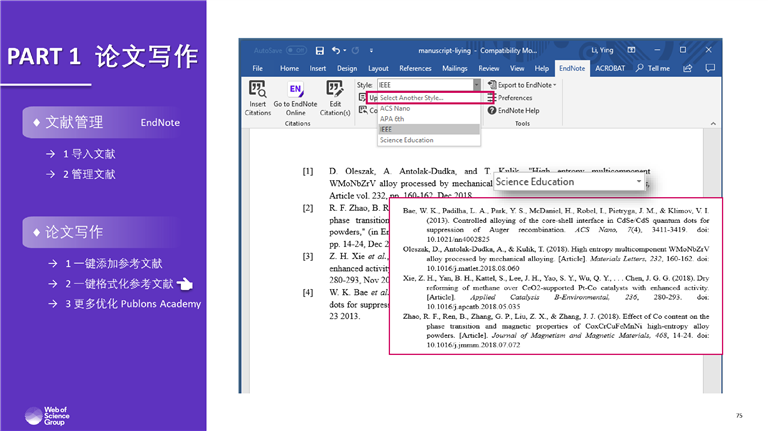Open Go to EndNote Online
The image size is (768, 431).
[295, 98]
